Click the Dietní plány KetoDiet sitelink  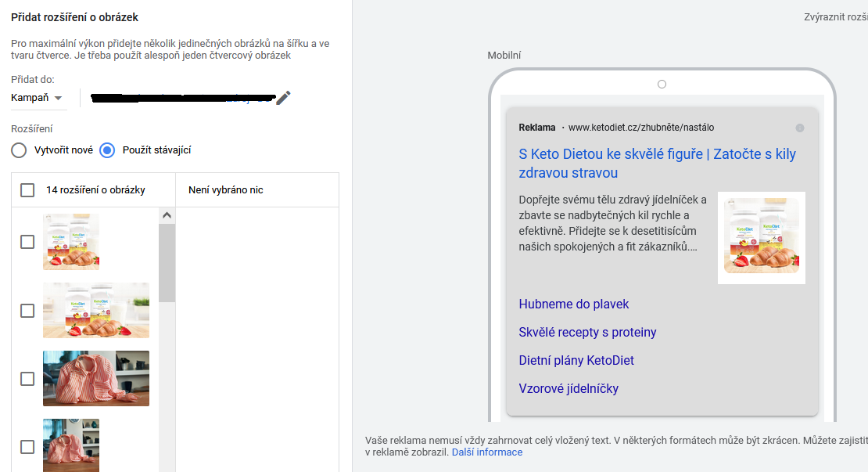[x=576, y=361]
